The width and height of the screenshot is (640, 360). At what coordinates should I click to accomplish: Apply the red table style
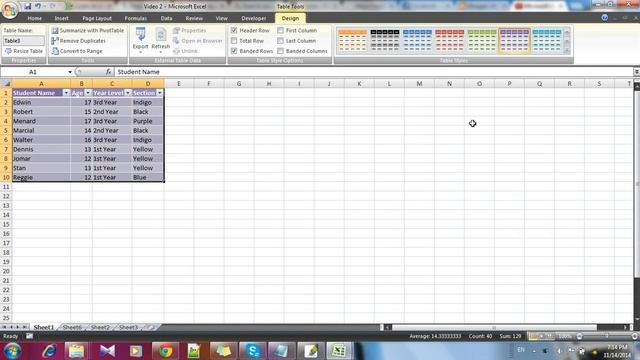(449, 40)
